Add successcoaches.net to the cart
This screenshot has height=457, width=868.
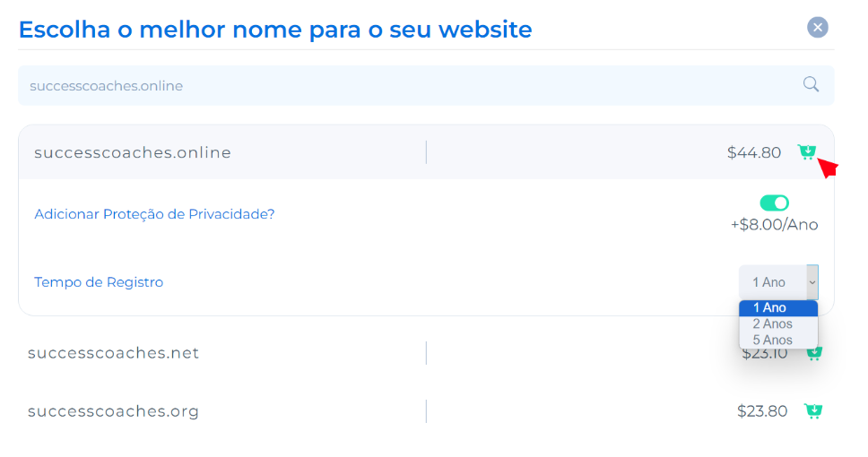(x=814, y=353)
